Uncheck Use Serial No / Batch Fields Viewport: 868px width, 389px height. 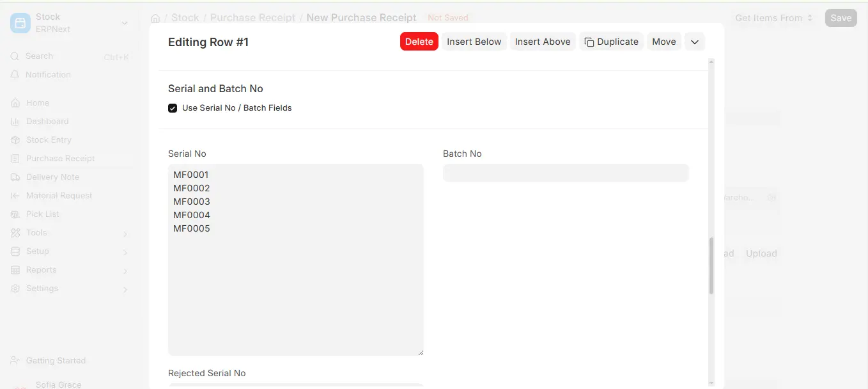tap(173, 108)
